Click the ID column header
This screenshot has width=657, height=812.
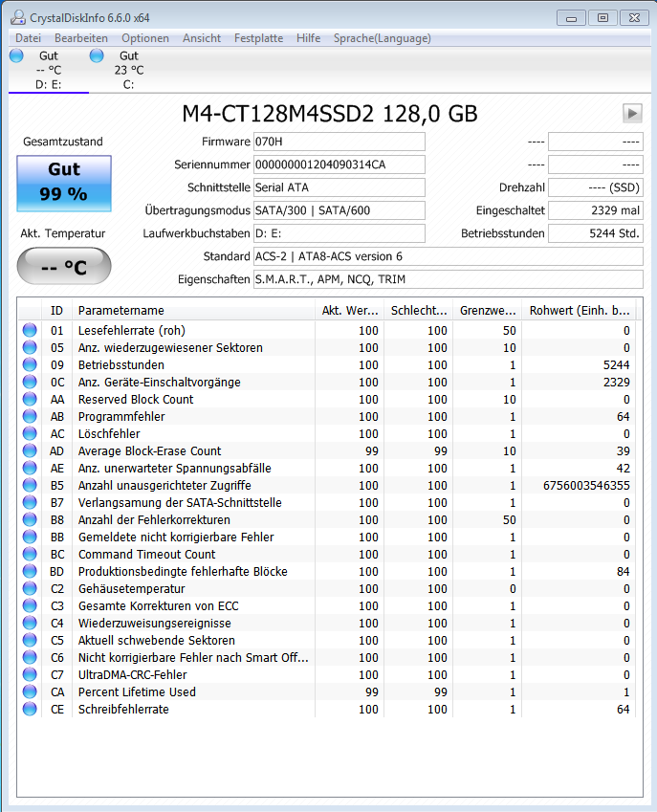coord(56,310)
